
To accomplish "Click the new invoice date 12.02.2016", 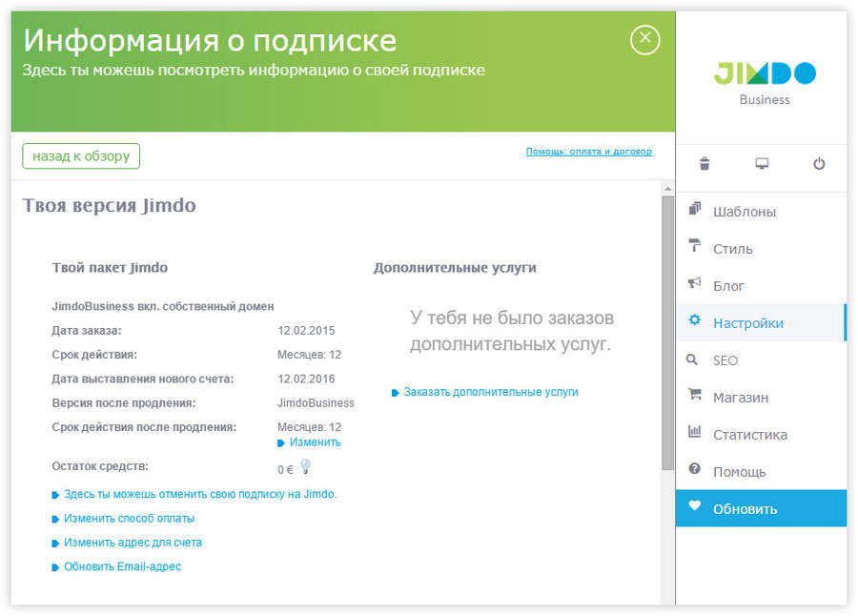I will (x=306, y=379).
